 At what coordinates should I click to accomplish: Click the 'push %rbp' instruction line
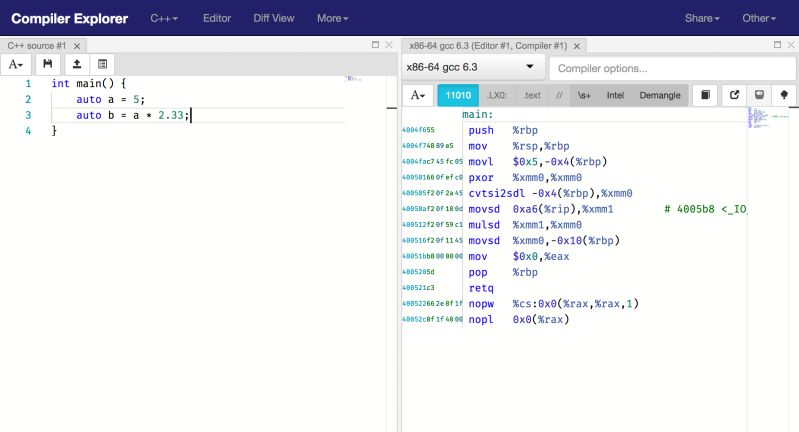[x=503, y=130]
